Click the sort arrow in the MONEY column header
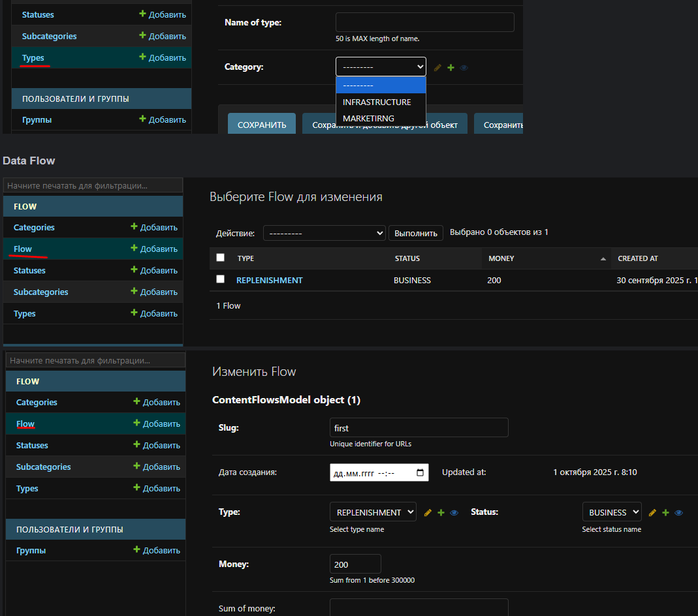 point(603,259)
